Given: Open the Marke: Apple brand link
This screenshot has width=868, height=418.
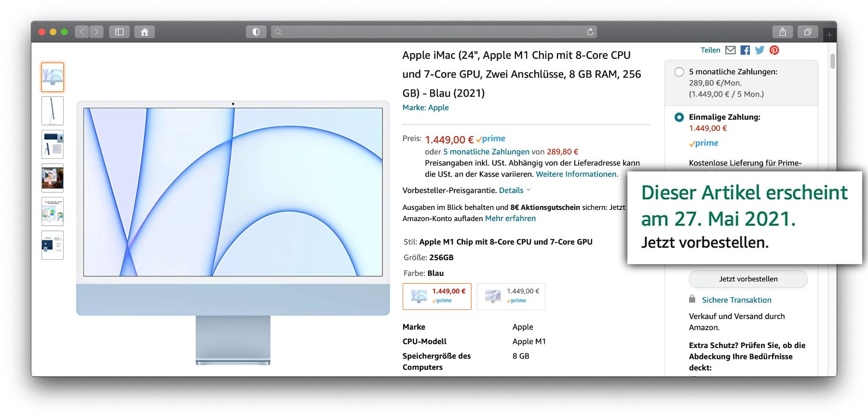Looking at the screenshot, I should coord(425,108).
